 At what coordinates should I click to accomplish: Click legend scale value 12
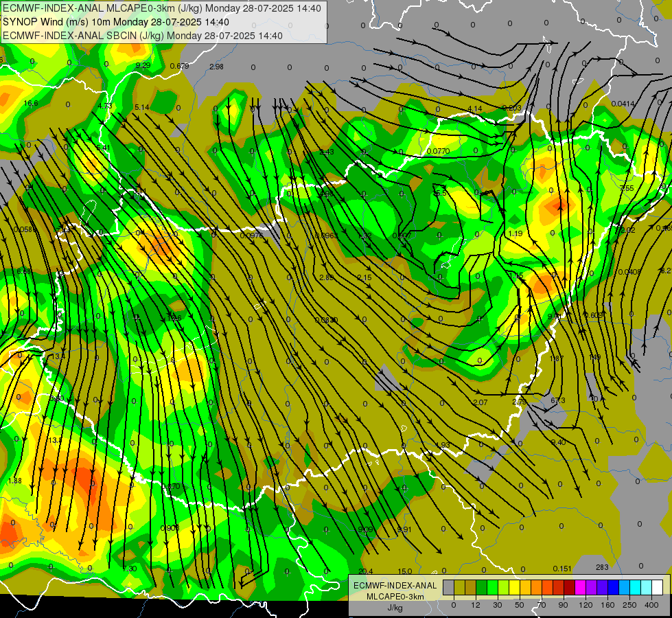point(475,605)
